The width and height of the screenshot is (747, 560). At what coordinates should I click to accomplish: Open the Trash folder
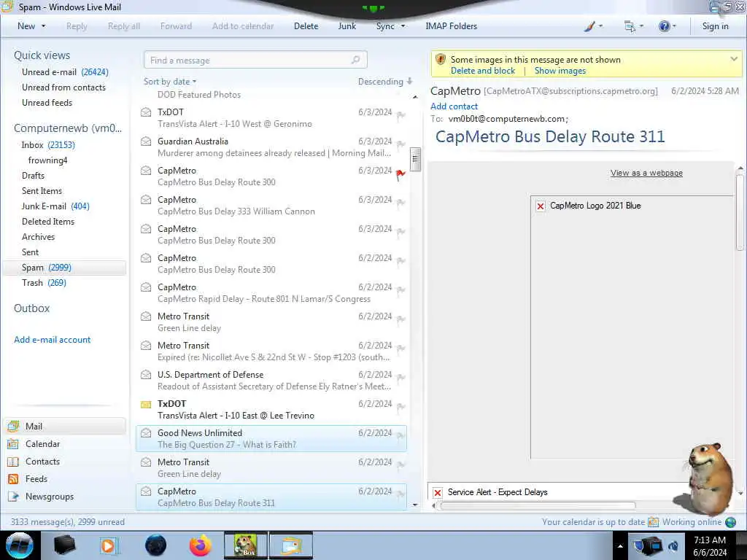(x=44, y=283)
